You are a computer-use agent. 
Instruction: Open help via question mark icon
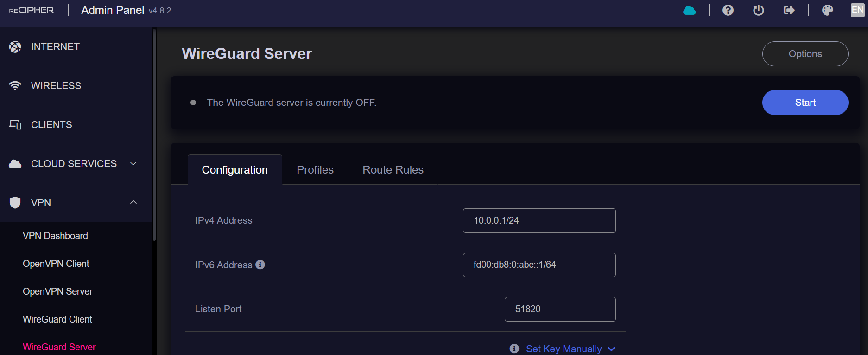[728, 10]
